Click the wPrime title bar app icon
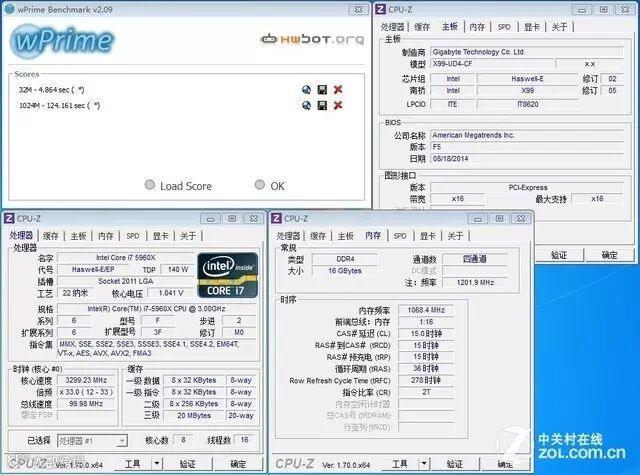The height and width of the screenshot is (475, 640). pyautogui.click(x=9, y=9)
